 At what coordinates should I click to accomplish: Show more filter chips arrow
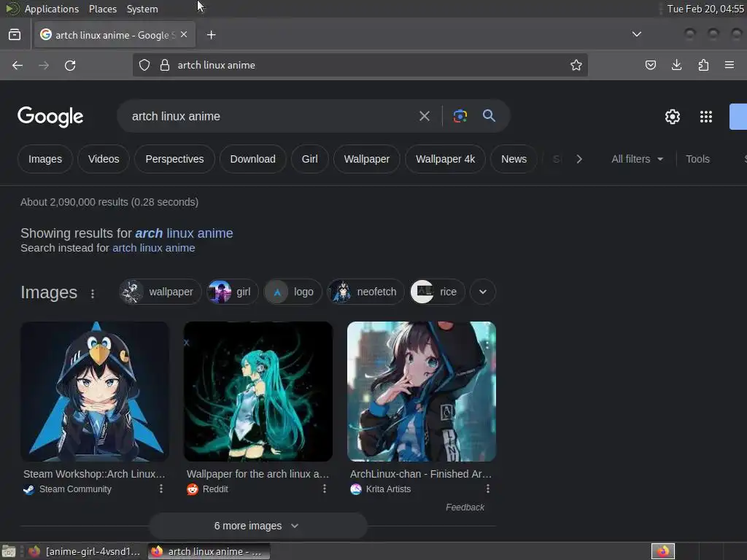(579, 159)
